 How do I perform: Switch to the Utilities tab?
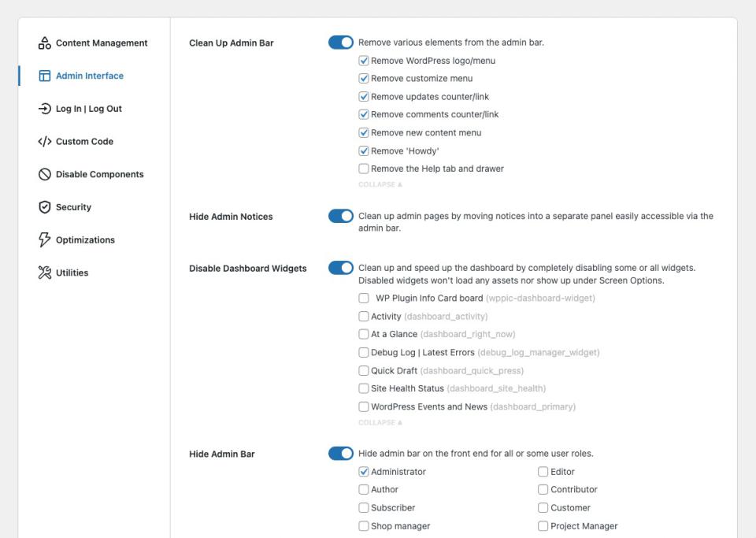point(72,273)
